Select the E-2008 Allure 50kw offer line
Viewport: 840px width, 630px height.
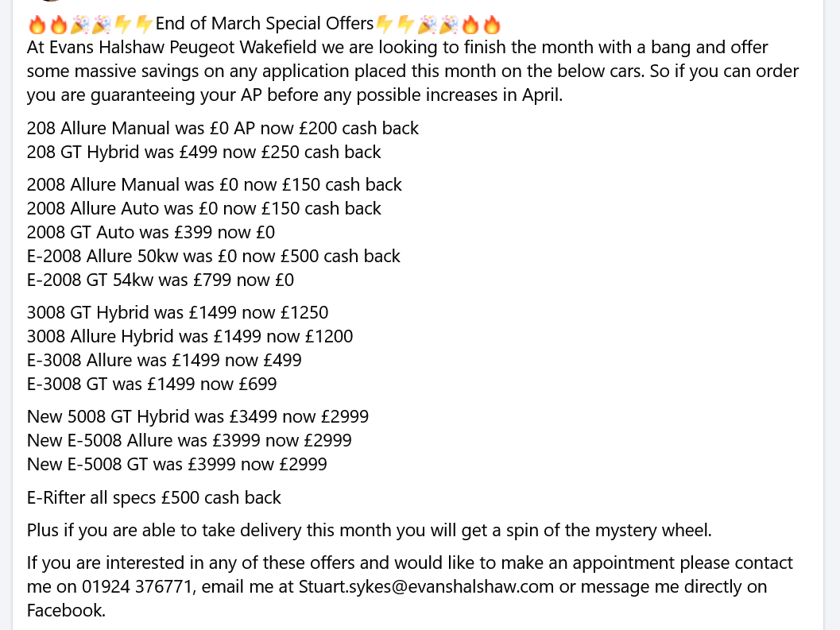pos(213,256)
